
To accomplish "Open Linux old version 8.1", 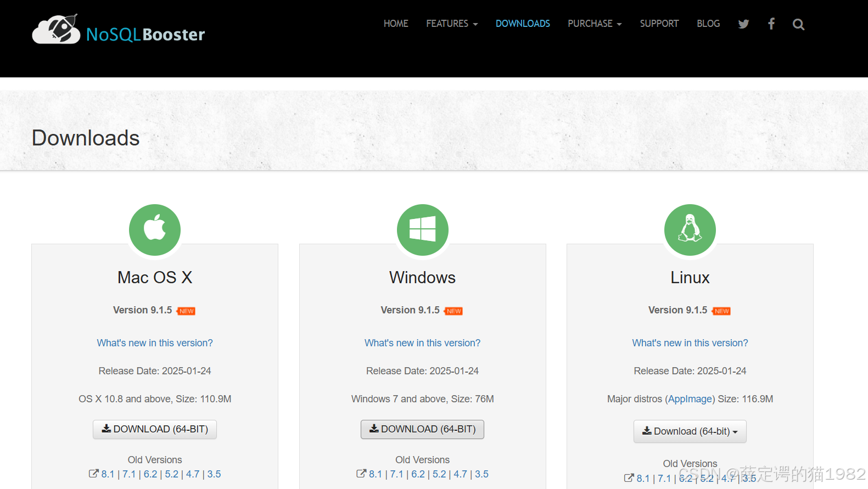I will pyautogui.click(x=643, y=479).
